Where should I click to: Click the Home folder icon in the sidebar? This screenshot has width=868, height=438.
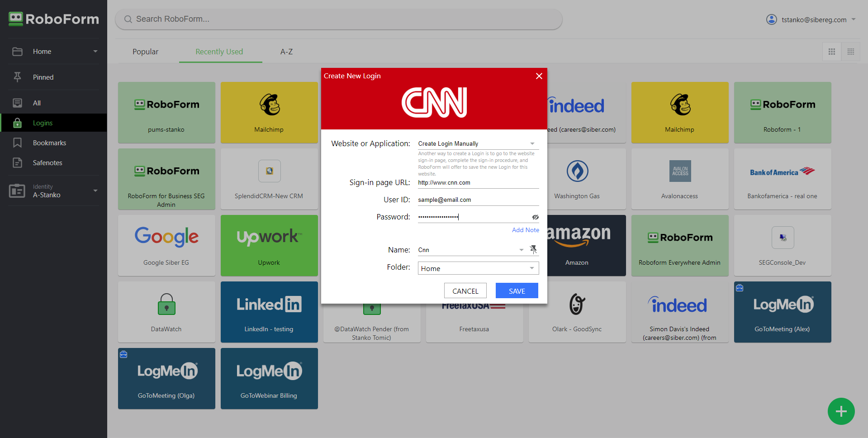pyautogui.click(x=17, y=51)
